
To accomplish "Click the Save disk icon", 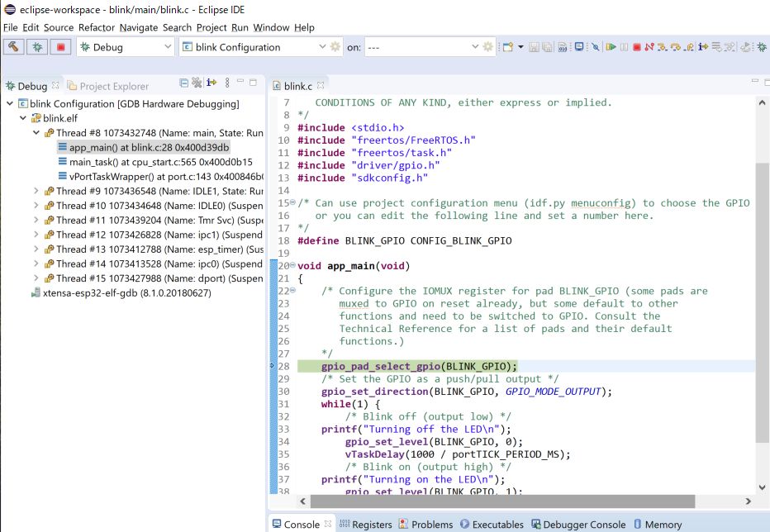I will pyautogui.click(x=535, y=46).
